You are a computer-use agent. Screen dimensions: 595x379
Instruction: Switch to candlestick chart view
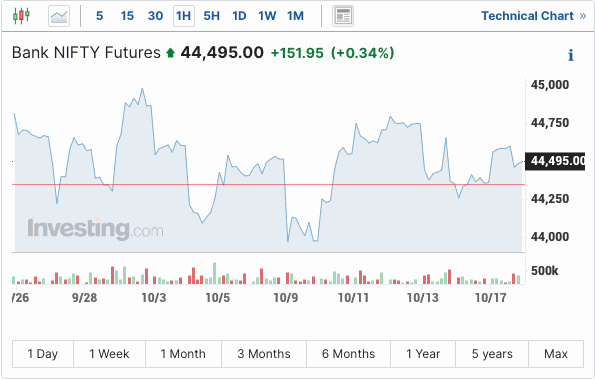[21, 16]
